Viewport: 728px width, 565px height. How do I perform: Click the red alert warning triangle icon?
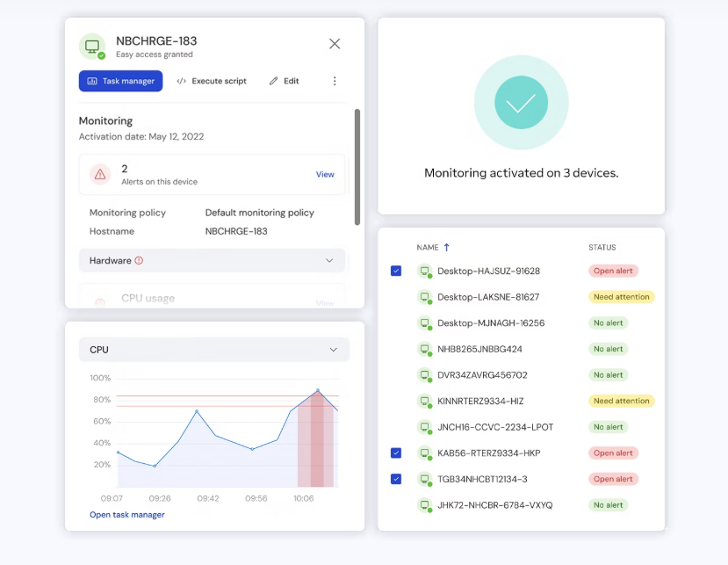coord(100,174)
